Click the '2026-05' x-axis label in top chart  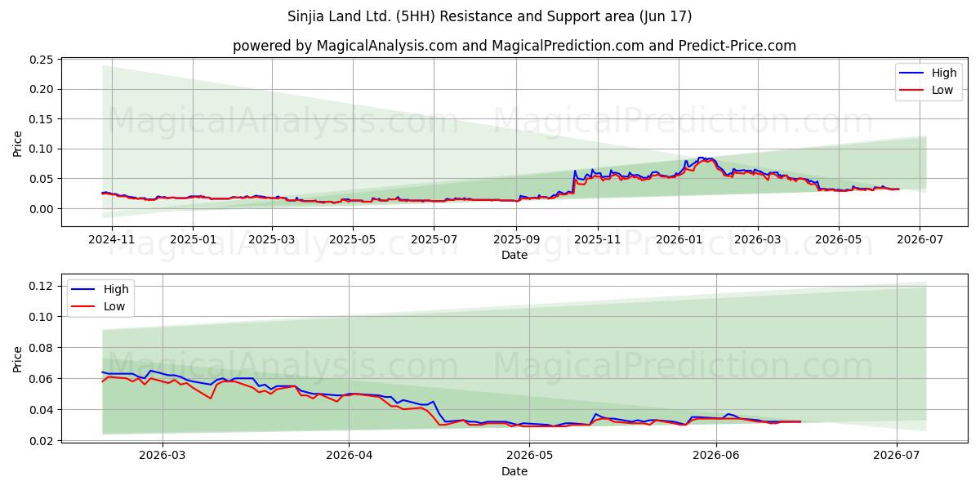click(838, 240)
